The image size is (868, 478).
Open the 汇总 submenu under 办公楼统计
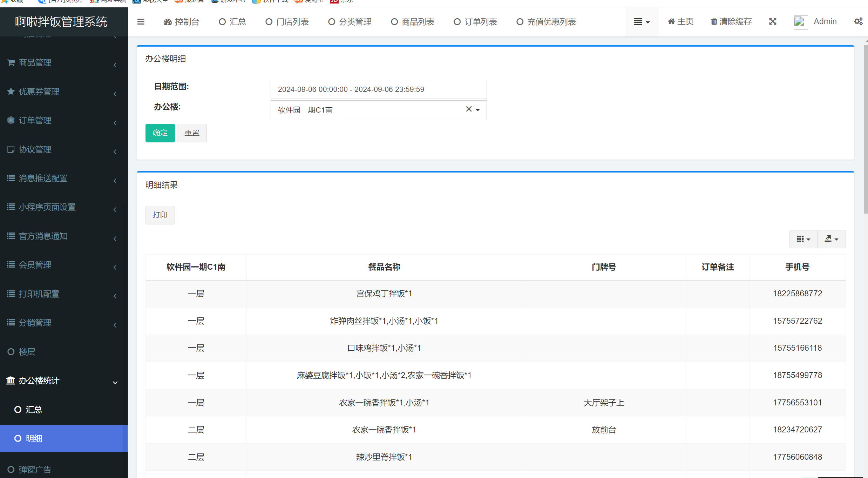(64, 410)
